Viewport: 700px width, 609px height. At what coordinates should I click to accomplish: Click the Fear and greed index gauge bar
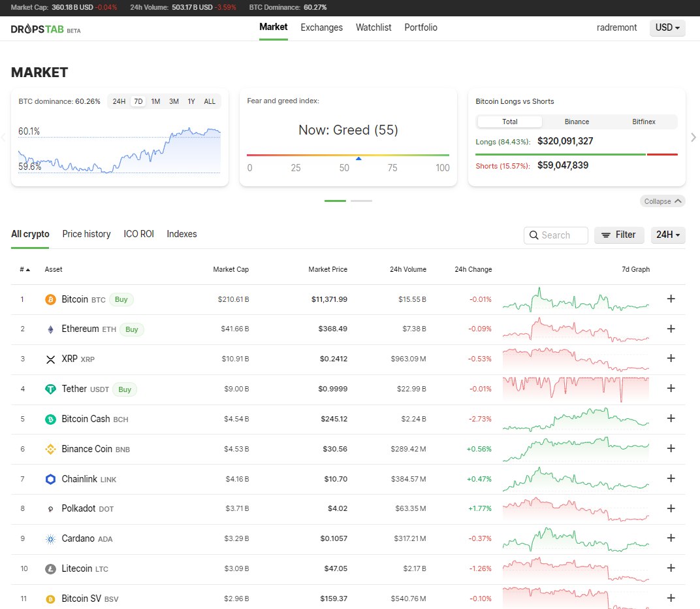348,156
